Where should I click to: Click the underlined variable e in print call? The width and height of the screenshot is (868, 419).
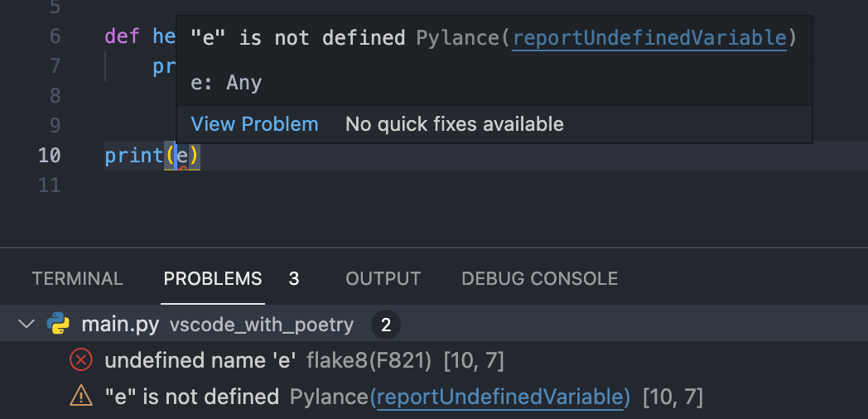tap(182, 157)
